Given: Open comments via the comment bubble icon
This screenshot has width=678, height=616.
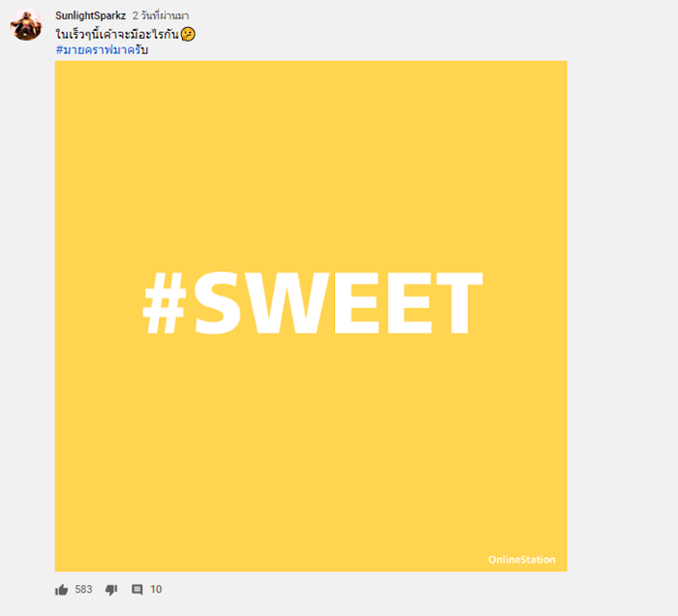Looking at the screenshot, I should click(138, 590).
